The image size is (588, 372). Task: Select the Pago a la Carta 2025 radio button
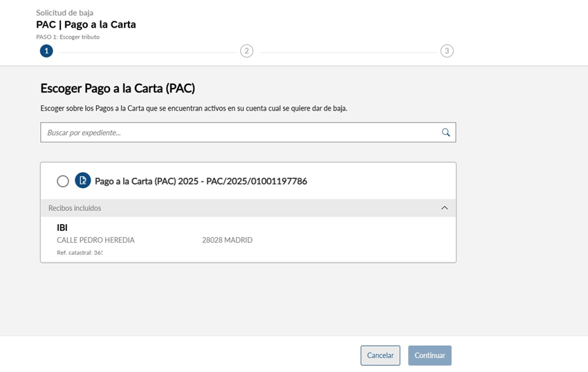point(63,181)
